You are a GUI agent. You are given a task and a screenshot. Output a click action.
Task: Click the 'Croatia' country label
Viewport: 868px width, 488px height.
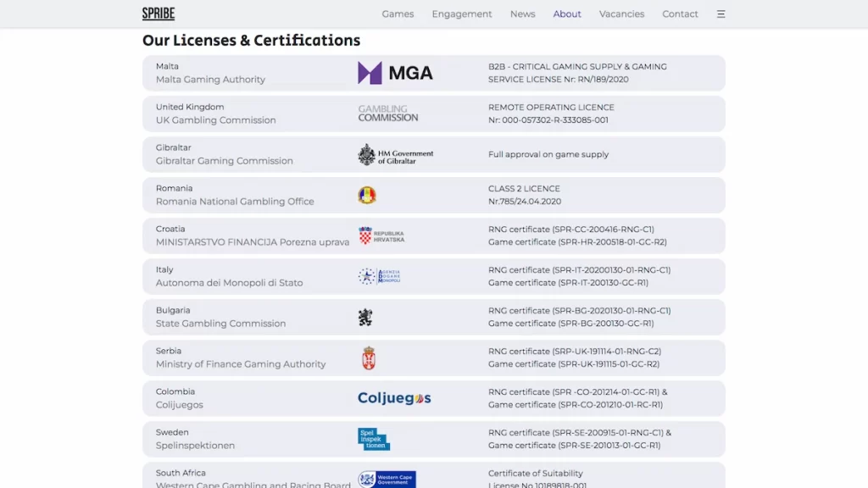coord(170,229)
